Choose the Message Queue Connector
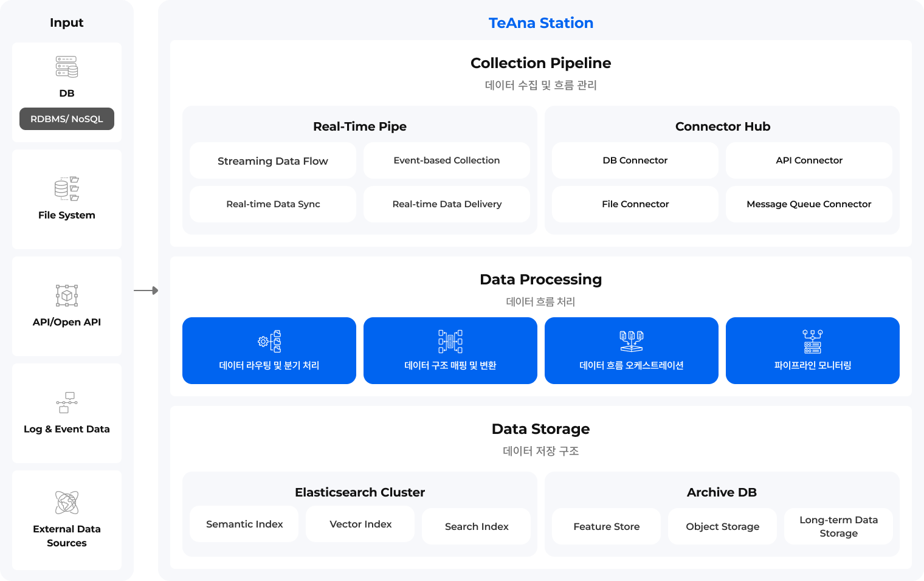Image resolution: width=924 pixels, height=581 pixels. (x=809, y=204)
